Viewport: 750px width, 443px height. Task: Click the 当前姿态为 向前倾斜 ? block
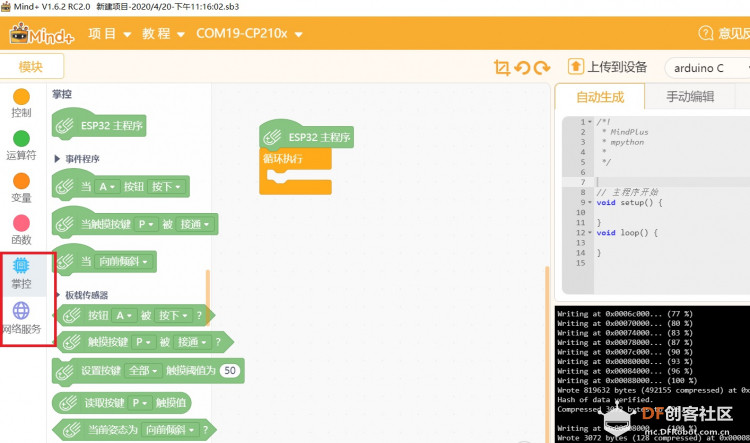tap(134, 430)
